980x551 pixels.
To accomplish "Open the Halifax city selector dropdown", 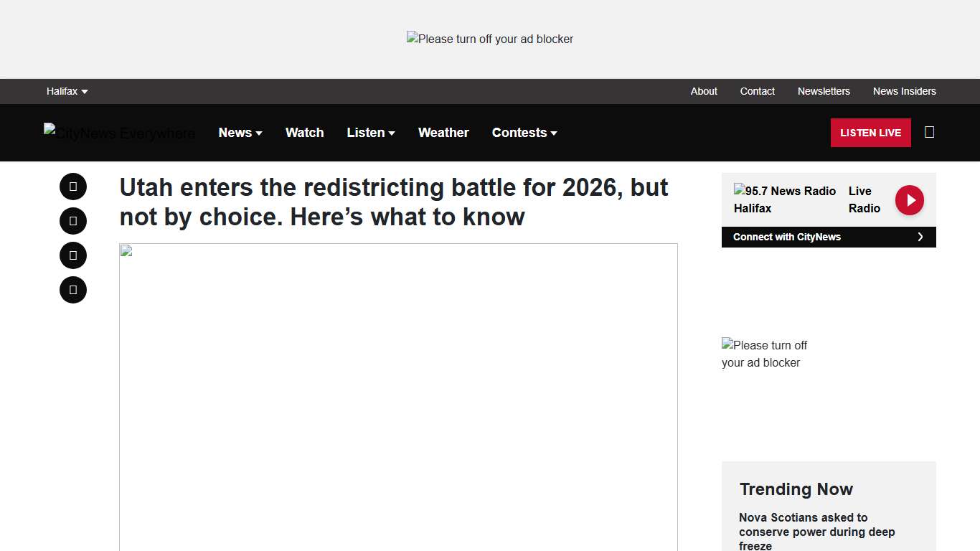I will [x=67, y=91].
